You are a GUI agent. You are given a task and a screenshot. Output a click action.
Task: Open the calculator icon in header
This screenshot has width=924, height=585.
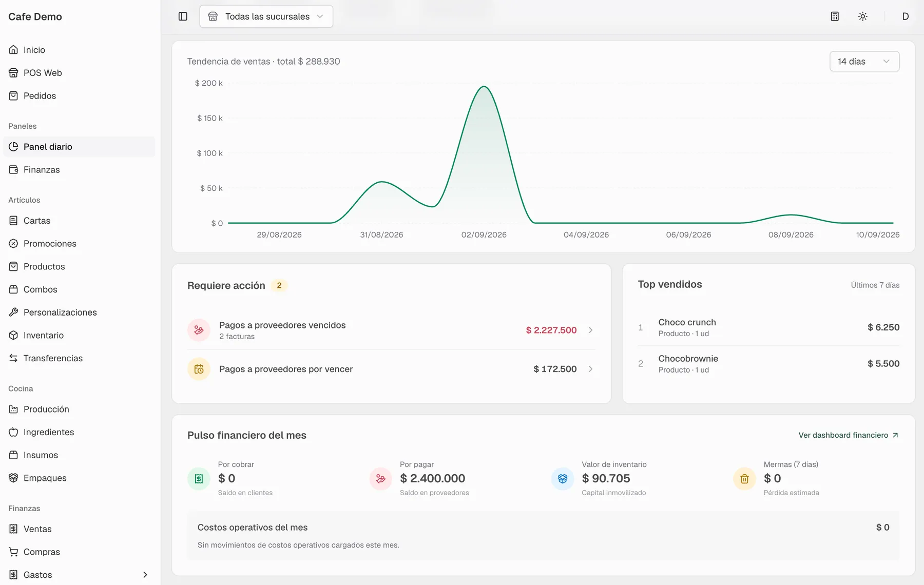click(x=835, y=16)
